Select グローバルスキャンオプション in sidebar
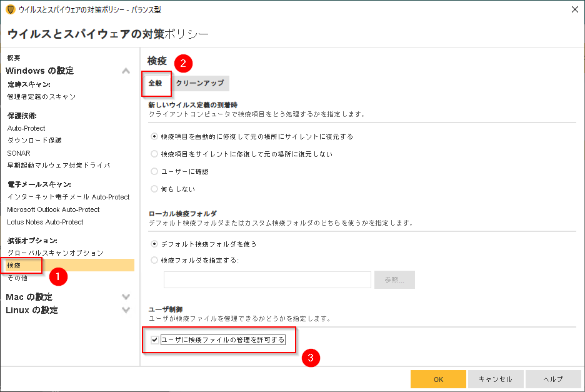This screenshot has width=585, height=392. 55,253
